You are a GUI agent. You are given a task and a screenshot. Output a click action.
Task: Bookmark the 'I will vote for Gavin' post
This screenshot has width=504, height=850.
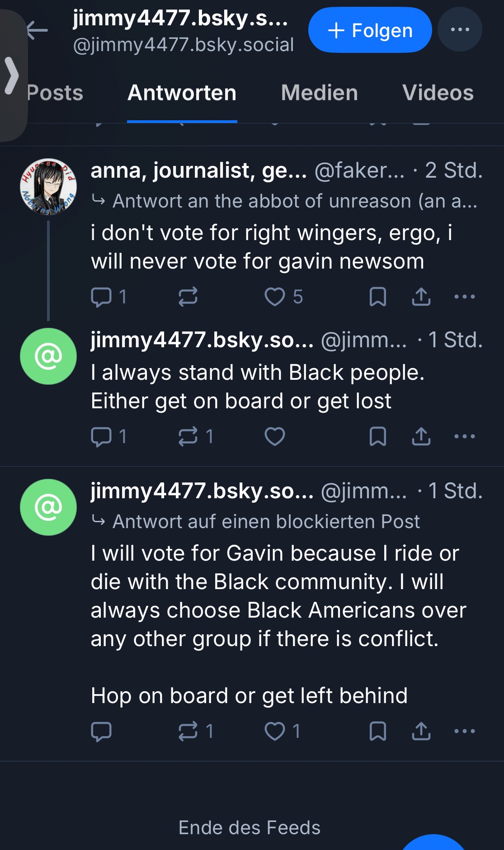tap(378, 732)
